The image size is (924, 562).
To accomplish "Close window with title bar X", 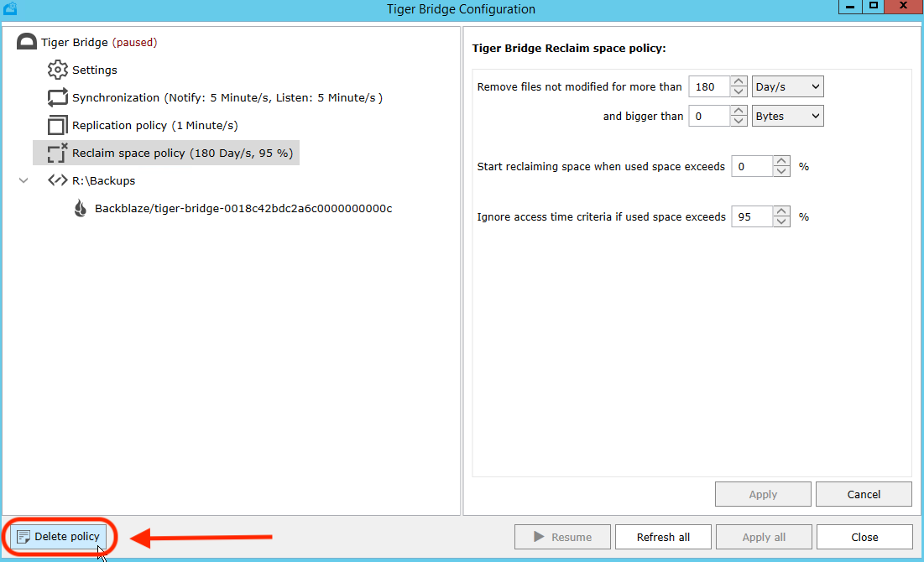I will (x=903, y=7).
